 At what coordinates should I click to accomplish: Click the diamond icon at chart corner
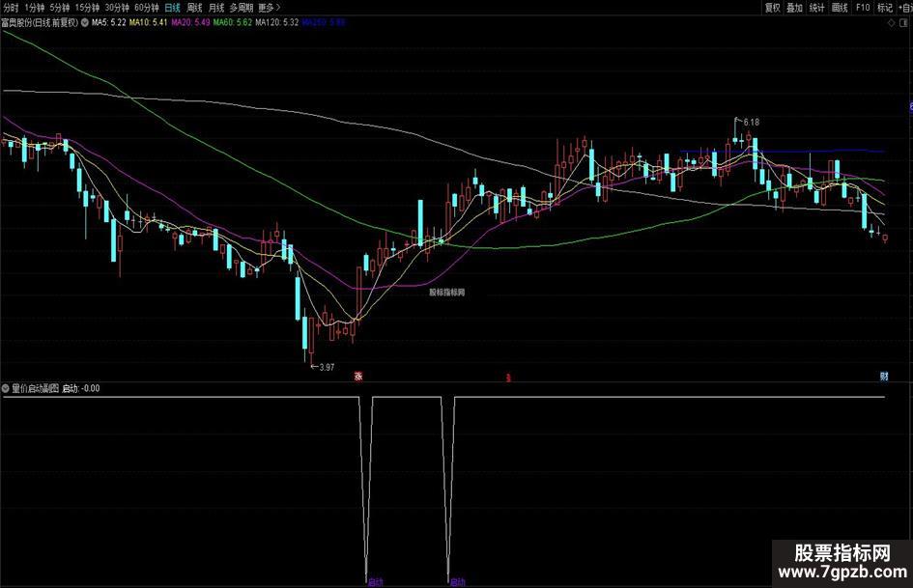click(891, 23)
